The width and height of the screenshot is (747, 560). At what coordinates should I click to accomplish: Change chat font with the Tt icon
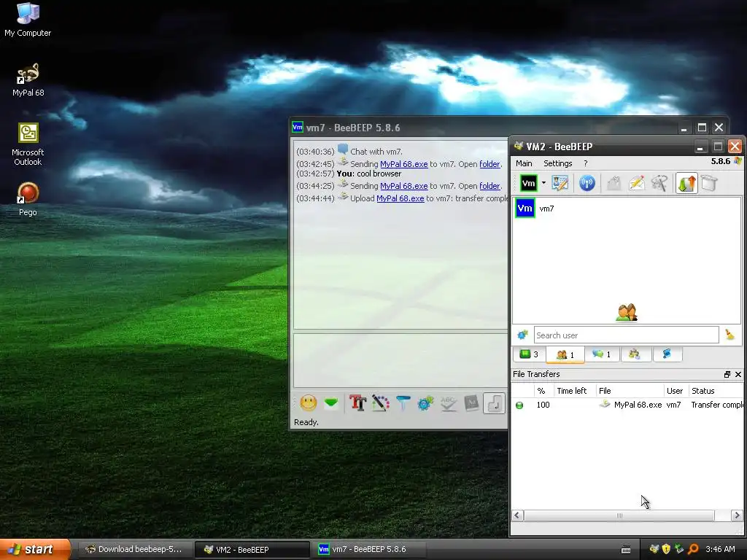pyautogui.click(x=357, y=403)
